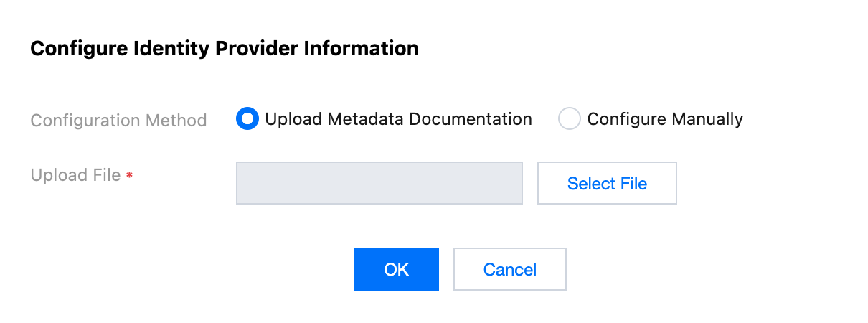Click the greyed Upload File input field
The image size is (868, 323).
(x=379, y=183)
